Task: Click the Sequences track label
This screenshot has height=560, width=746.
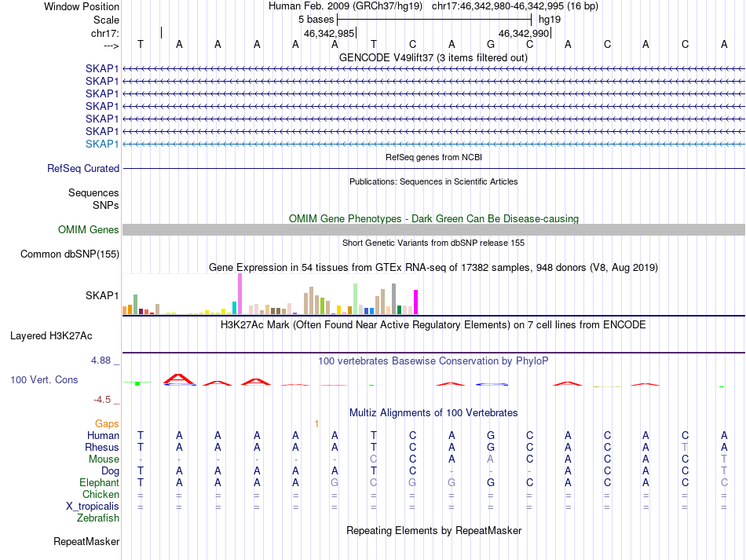Action: pos(93,192)
